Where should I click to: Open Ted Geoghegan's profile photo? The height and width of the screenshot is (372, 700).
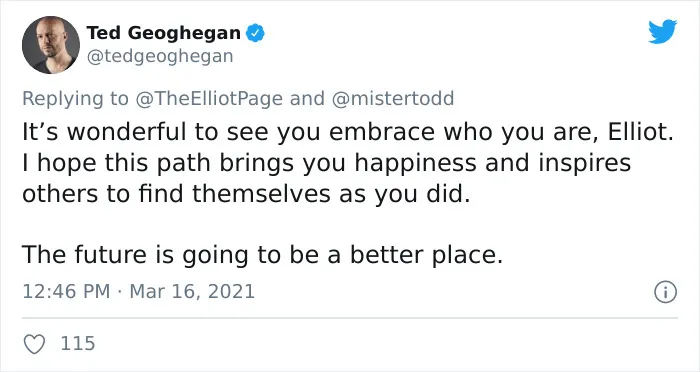click(51, 45)
